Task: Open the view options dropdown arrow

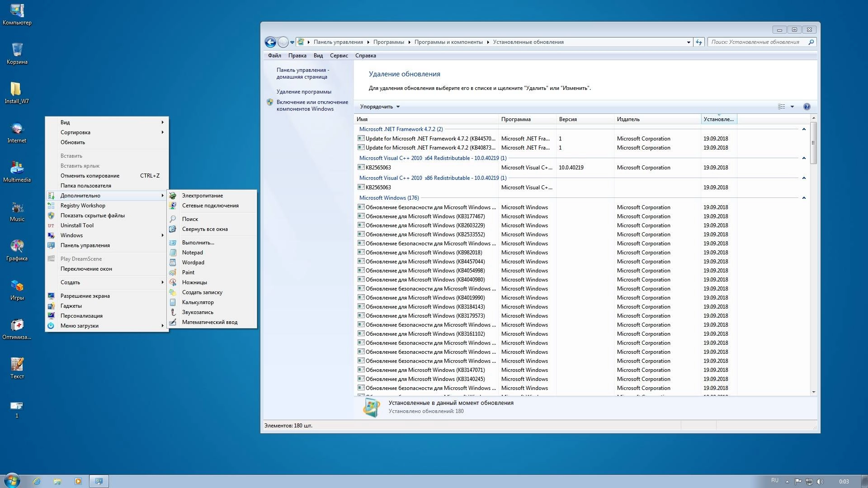Action: [792, 107]
